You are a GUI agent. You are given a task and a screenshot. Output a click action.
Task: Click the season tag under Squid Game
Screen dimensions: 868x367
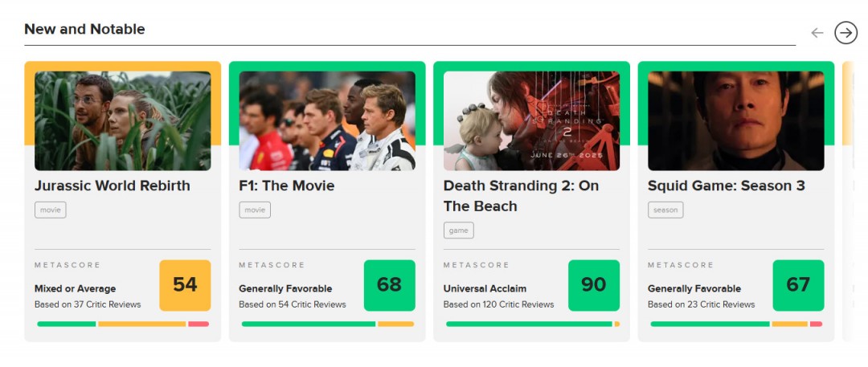tap(665, 210)
